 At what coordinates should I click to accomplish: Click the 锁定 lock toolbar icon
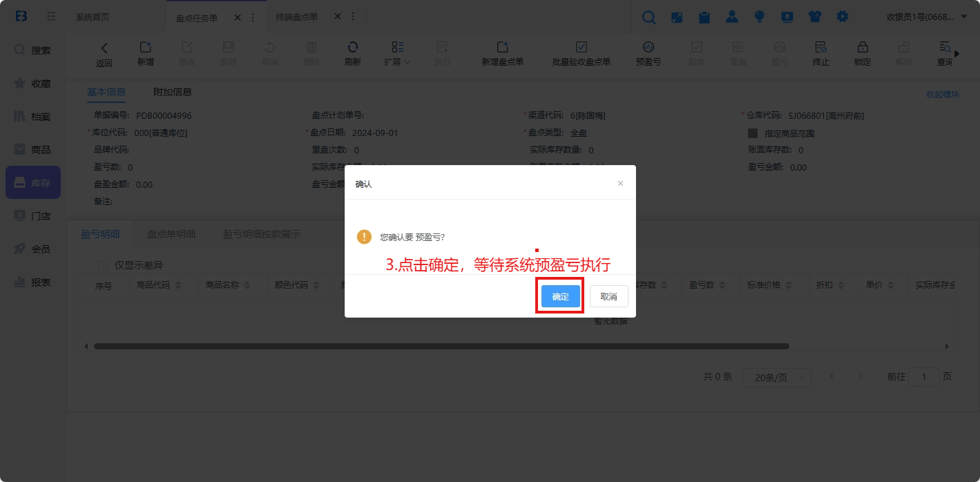[862, 47]
